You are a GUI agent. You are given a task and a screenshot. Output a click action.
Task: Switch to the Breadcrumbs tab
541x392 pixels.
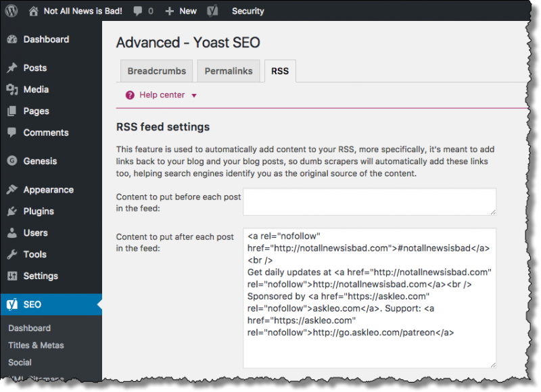(x=157, y=71)
